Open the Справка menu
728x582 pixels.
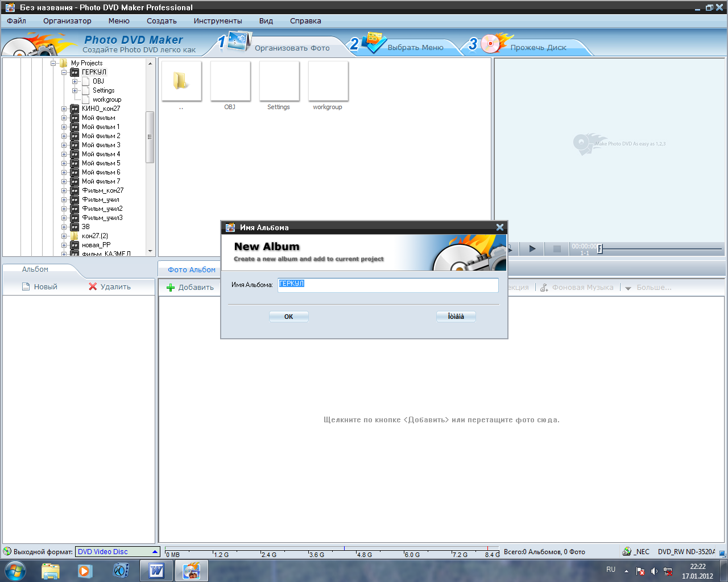click(305, 21)
